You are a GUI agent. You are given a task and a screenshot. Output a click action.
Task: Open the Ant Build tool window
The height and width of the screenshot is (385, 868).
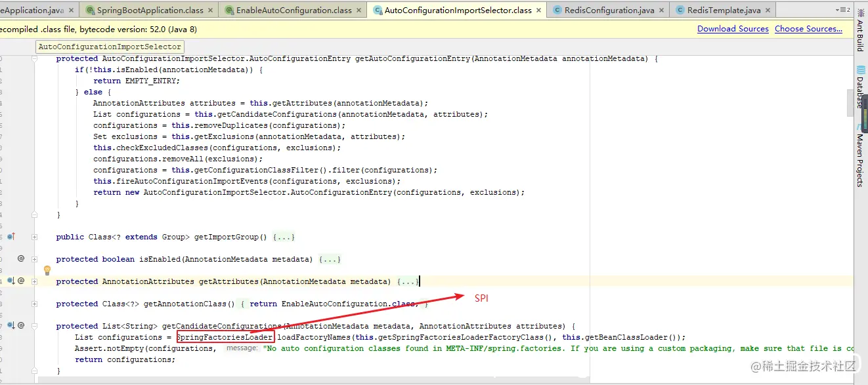point(860,31)
